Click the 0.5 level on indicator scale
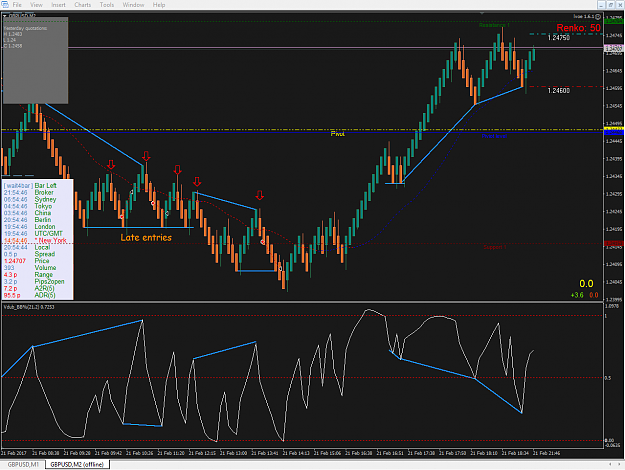 click(607, 378)
